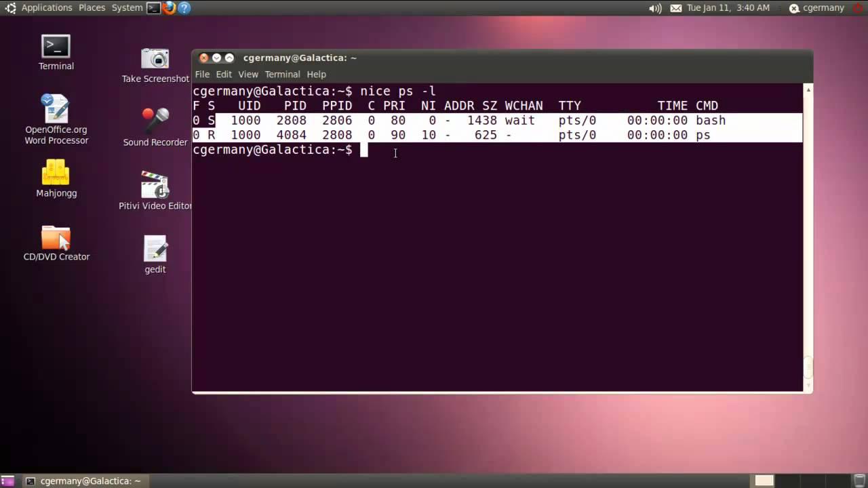Open Firefox from the top panel
The height and width of the screenshot is (488, 868).
(x=169, y=7)
